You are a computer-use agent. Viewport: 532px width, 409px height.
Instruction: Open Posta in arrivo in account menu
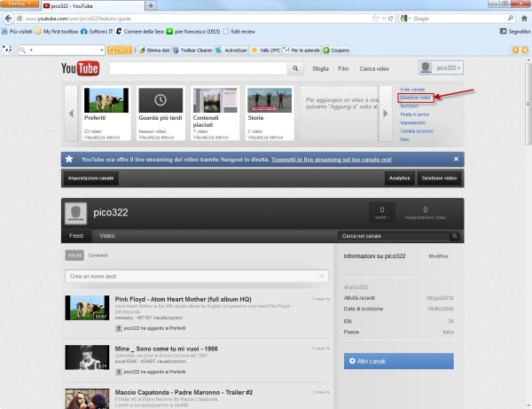click(415, 114)
